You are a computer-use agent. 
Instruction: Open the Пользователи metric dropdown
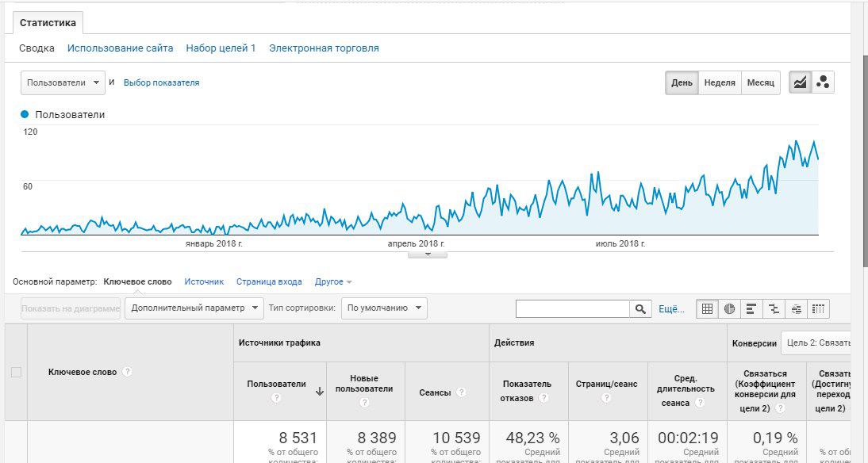(63, 82)
